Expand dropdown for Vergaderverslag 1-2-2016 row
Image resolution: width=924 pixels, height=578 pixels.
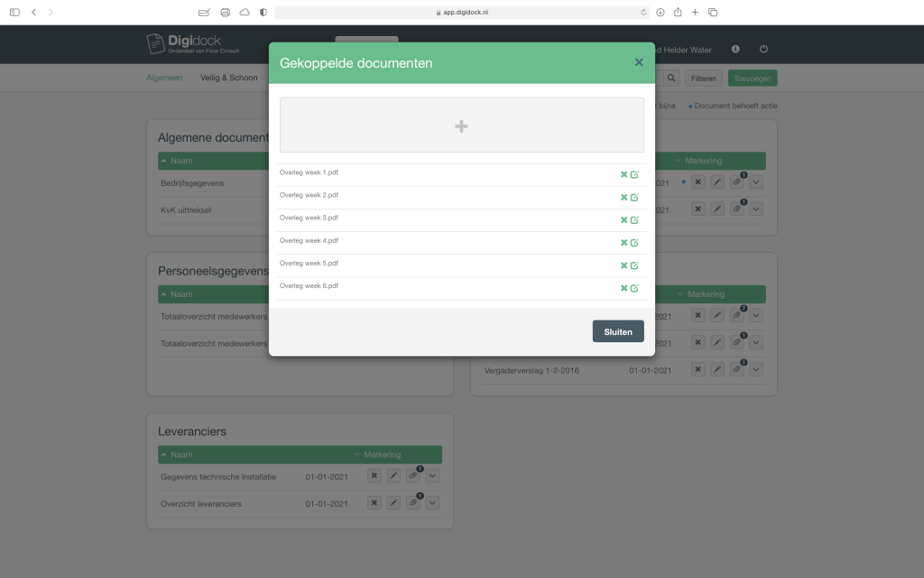(x=756, y=369)
